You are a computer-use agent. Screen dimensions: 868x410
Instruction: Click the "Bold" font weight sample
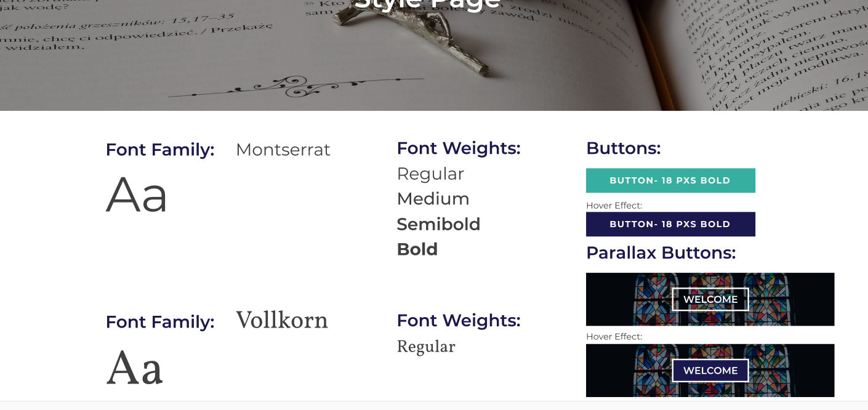(417, 249)
